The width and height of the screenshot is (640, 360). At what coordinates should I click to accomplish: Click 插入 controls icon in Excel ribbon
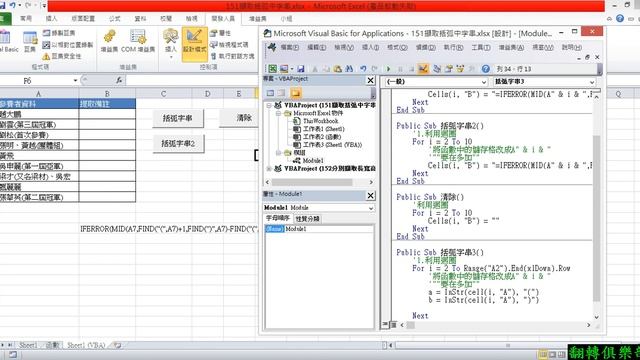[x=171, y=43]
